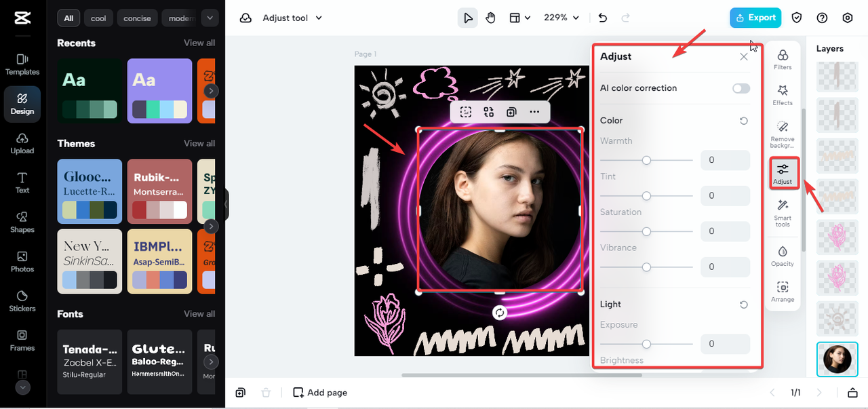The width and height of the screenshot is (868, 409).
Task: Reset the Color section values
Action: [744, 121]
